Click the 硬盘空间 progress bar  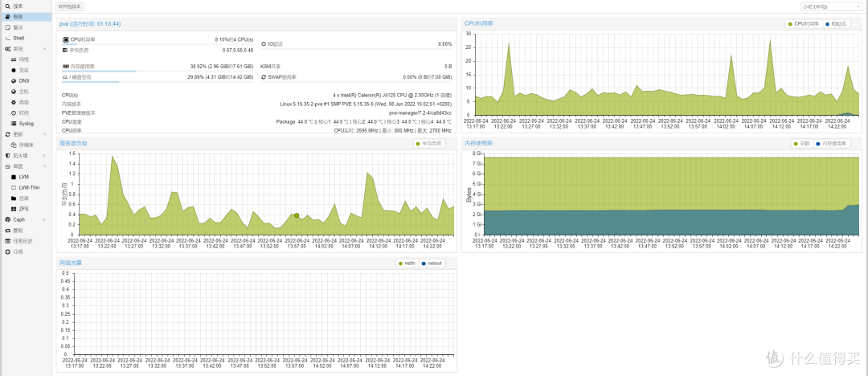coord(158,82)
